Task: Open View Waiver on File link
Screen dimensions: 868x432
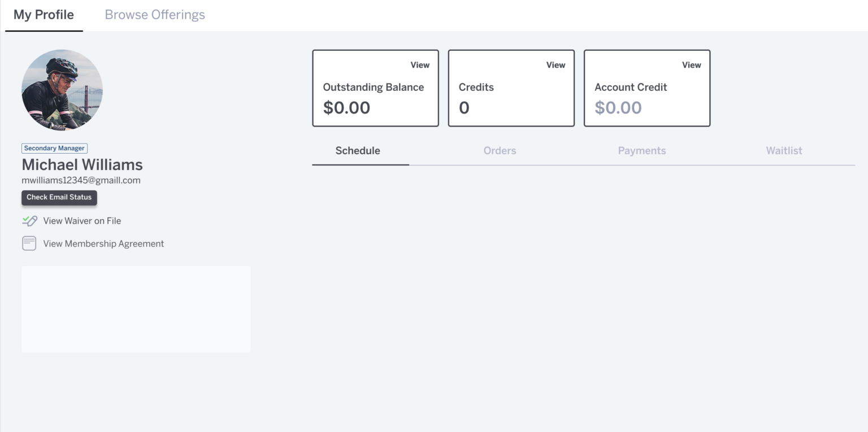Action: 82,221
